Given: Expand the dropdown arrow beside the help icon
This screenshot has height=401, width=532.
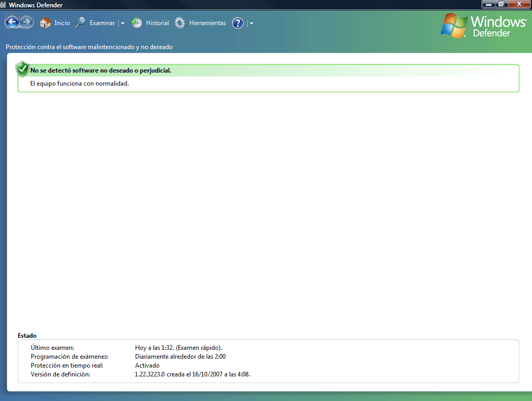Looking at the screenshot, I should (x=251, y=23).
